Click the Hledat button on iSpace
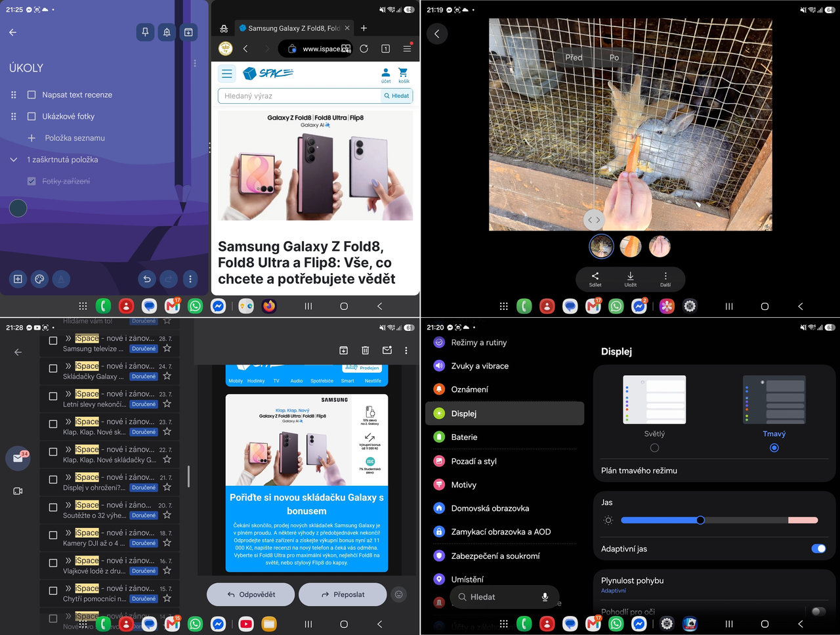The height and width of the screenshot is (635, 840). point(396,96)
